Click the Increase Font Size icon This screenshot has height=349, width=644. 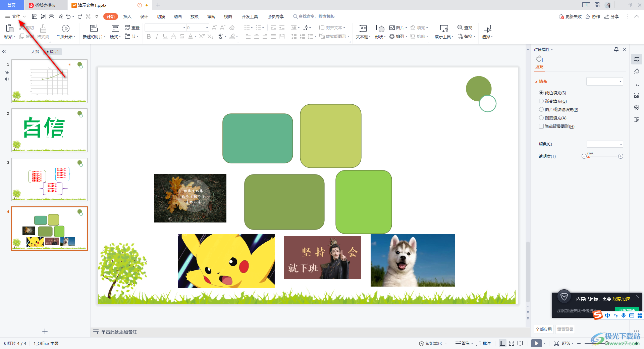click(214, 28)
